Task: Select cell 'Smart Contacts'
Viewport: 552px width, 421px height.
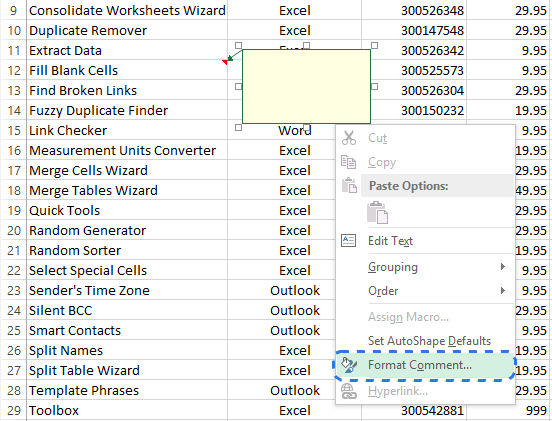Action: [x=127, y=331]
